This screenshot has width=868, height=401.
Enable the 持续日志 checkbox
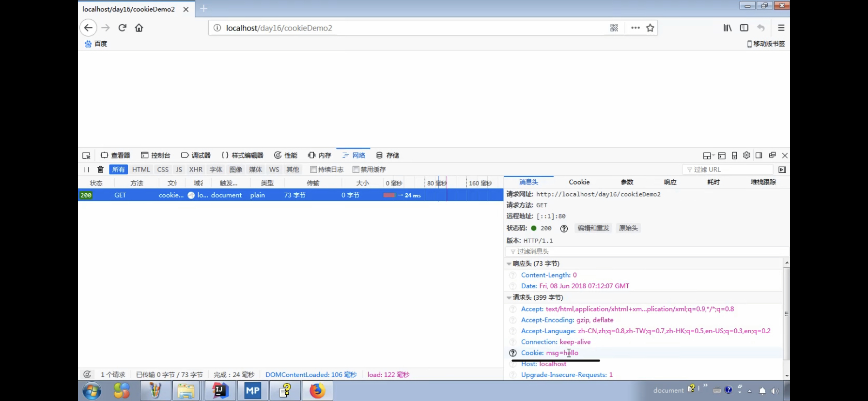pos(313,170)
